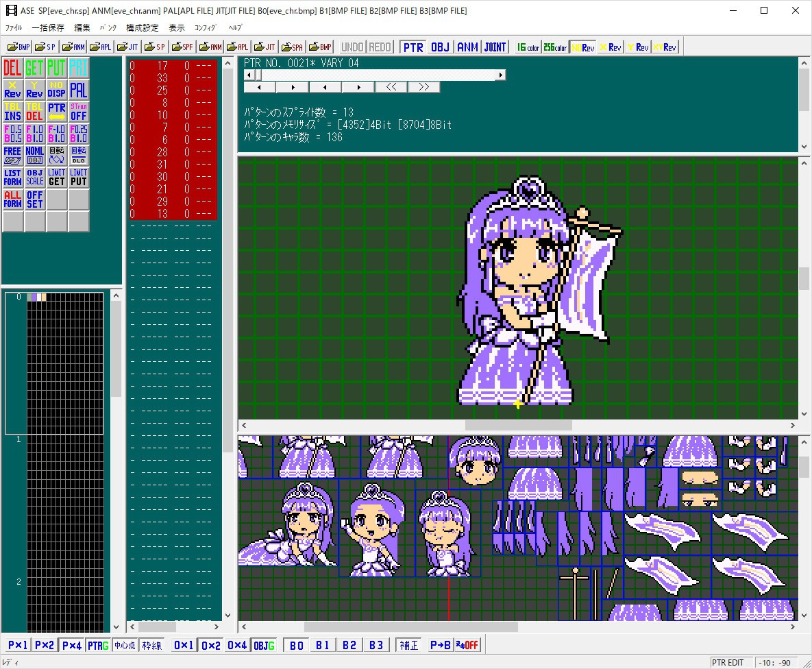
Task: Switch to 16 color mode
Action: tap(528, 47)
